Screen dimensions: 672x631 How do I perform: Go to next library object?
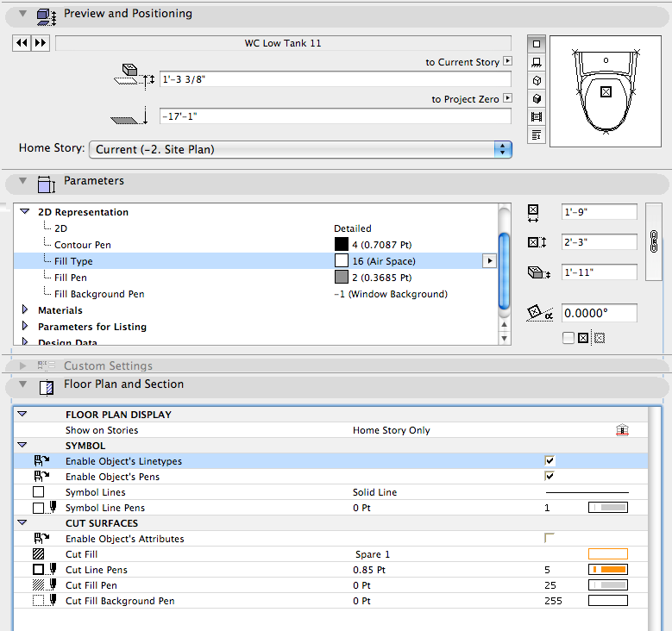(x=41, y=43)
